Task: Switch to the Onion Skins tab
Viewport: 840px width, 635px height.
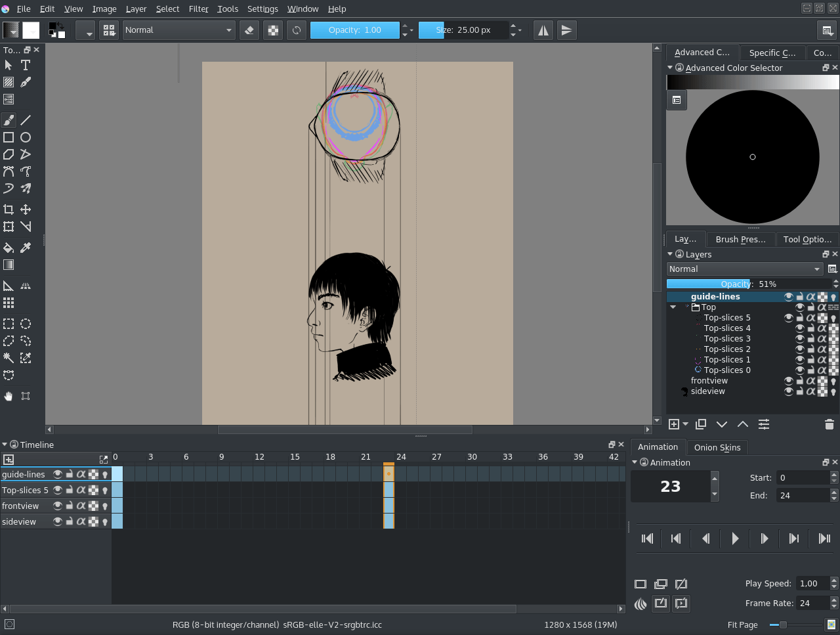Action: point(717,447)
